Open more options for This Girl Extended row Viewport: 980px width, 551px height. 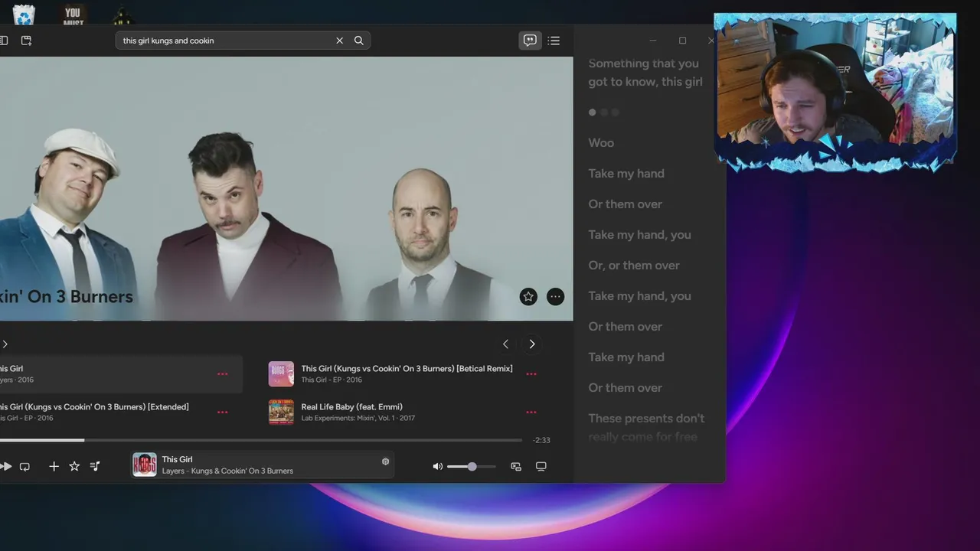point(222,412)
